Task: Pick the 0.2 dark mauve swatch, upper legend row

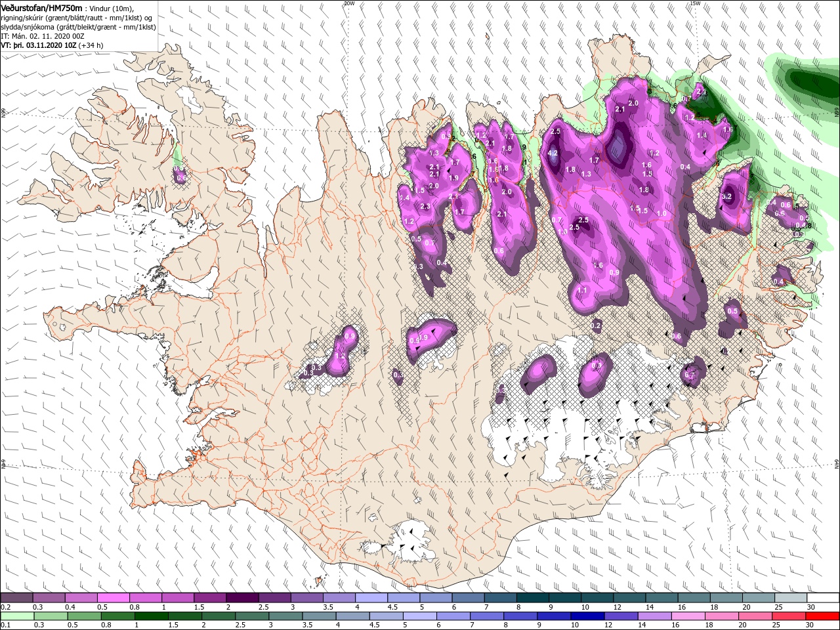Action: (x=16, y=598)
